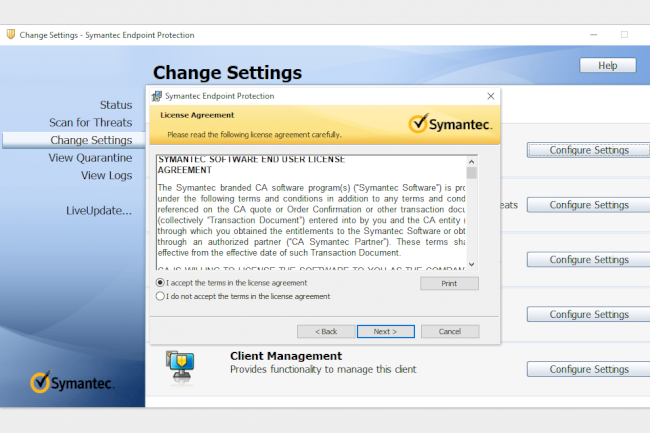
Task: Click the 'License Agreement' dialog heading
Action: coord(197,115)
